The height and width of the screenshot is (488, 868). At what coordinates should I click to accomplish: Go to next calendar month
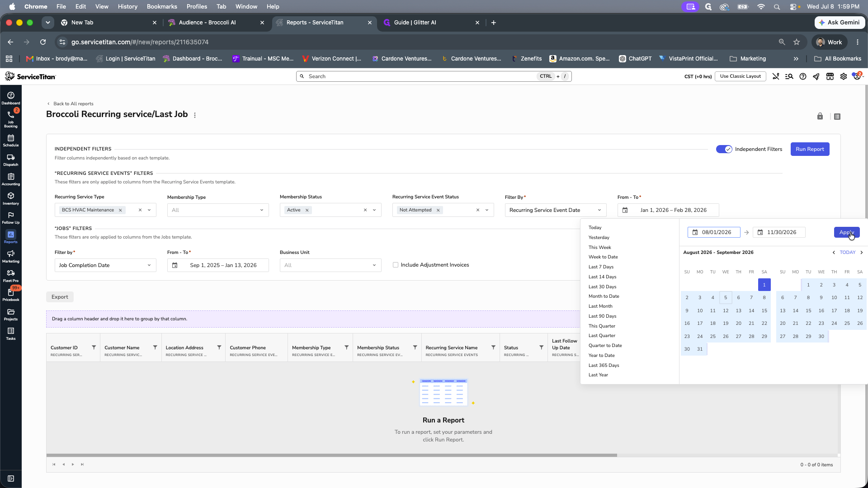click(x=862, y=253)
